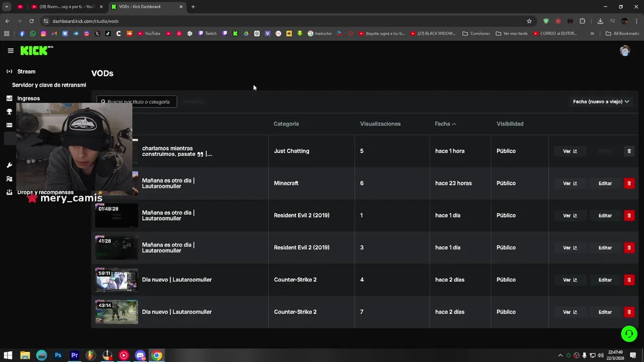This screenshot has height=362, width=644.
Task: Expand the bookmarks overflow chevron
Action: tap(592, 34)
